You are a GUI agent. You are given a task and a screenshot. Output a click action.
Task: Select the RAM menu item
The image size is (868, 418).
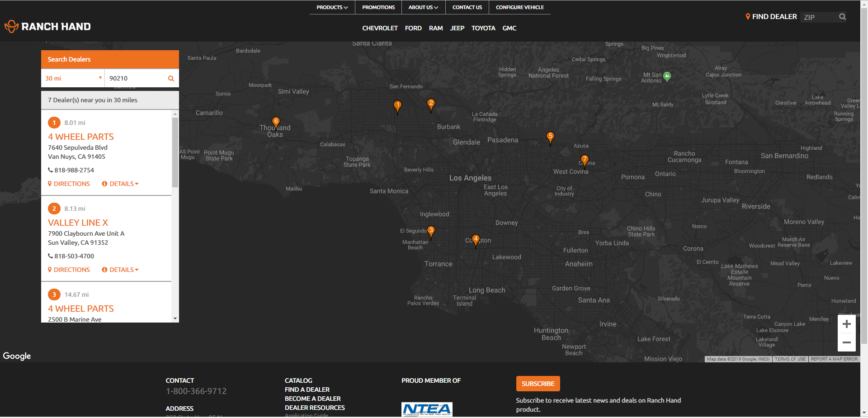(x=436, y=28)
